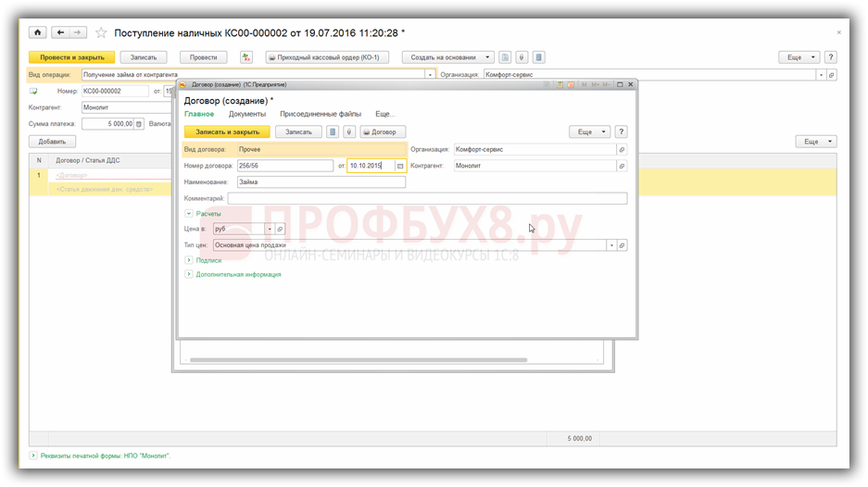
Task: Click the green document status icon near Номер
Action: pyautogui.click(x=33, y=91)
